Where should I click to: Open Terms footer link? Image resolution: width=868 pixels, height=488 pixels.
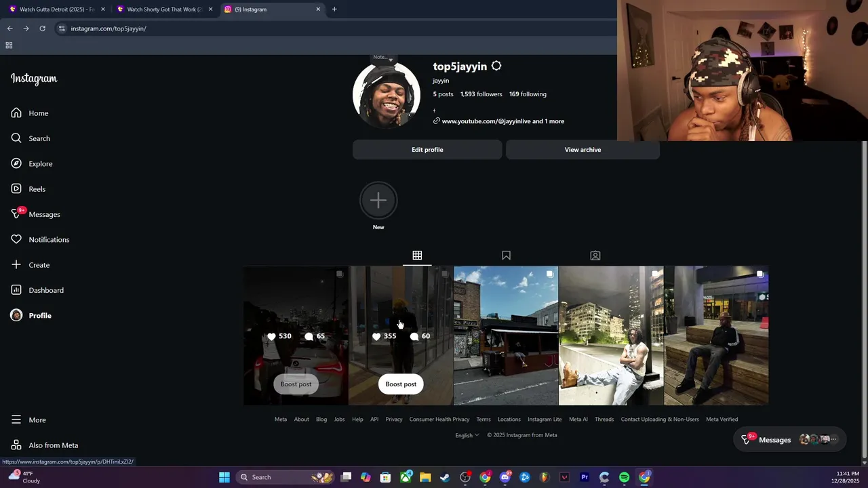(x=484, y=420)
